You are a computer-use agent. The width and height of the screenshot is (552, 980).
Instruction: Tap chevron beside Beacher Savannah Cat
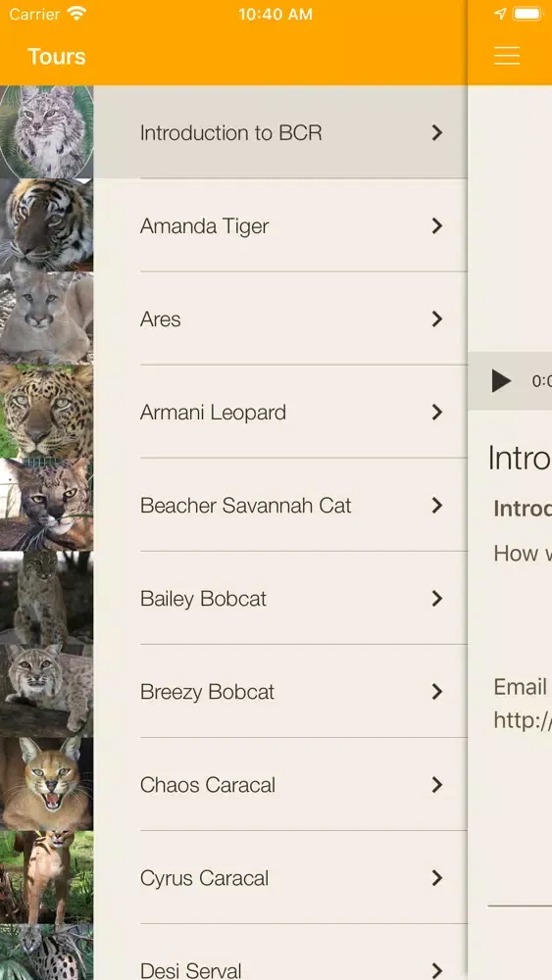pos(437,505)
